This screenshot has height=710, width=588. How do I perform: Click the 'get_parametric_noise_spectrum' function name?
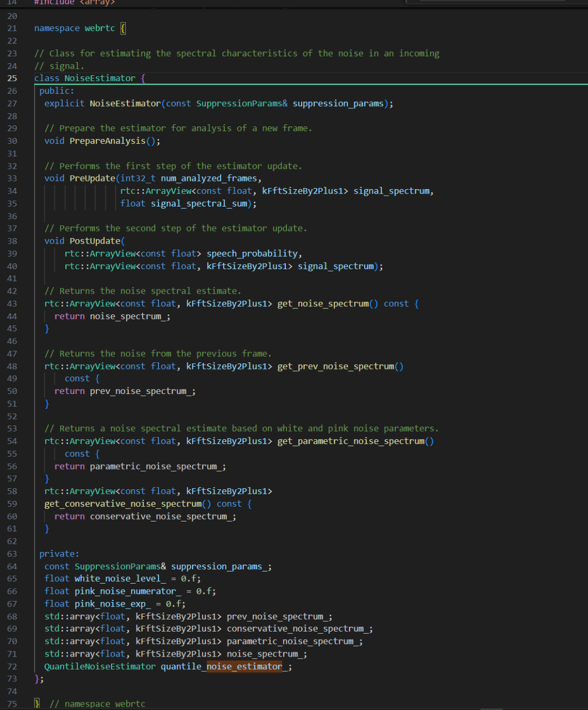[351, 441]
